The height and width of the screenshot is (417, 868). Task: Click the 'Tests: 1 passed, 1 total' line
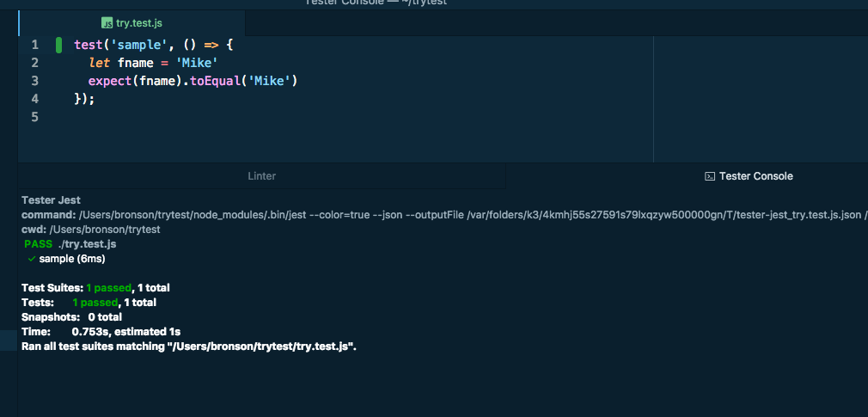[89, 303]
